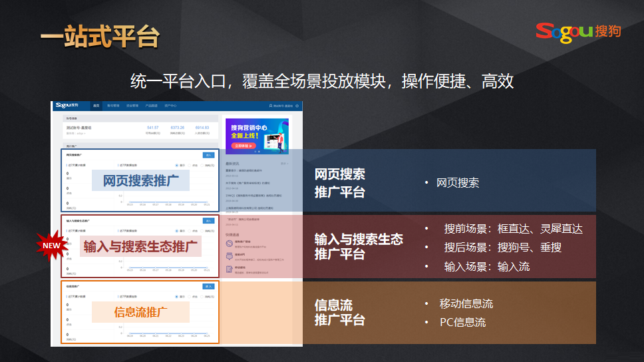644x362 pixels.
Task: Click the large 网页搜索推广 overlay label
Action: pyautogui.click(x=140, y=180)
